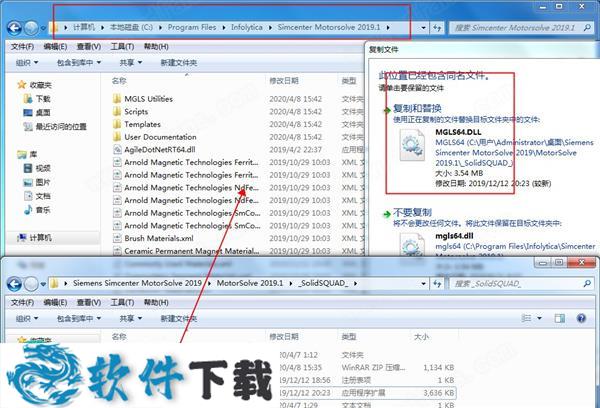Click refresh icon beside top address bar
Viewport: 600px width, 408px height.
click(437, 28)
